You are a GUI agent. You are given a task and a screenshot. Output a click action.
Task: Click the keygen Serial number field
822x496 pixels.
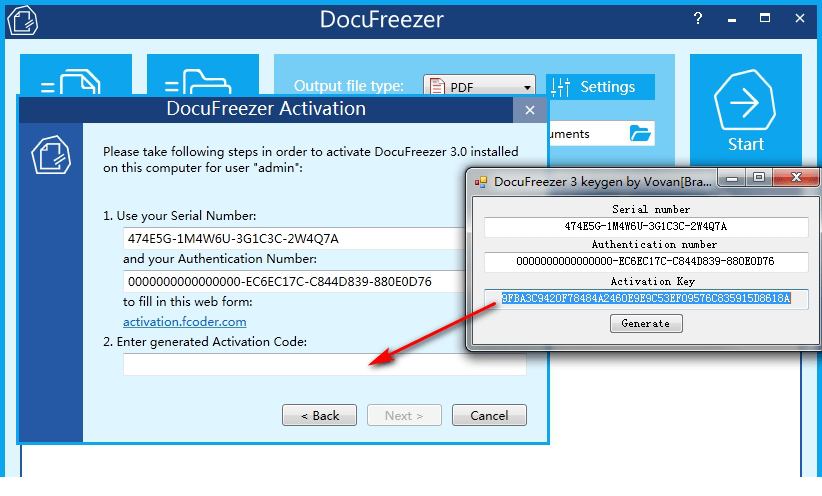pyautogui.click(x=646, y=227)
